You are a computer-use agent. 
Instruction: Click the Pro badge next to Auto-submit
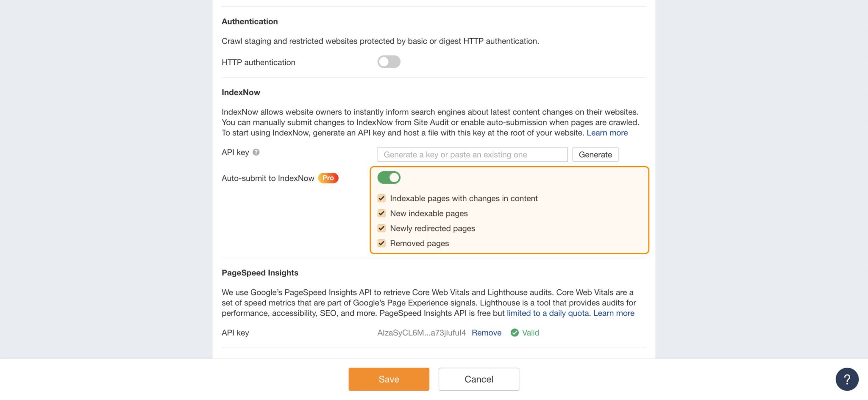point(328,178)
